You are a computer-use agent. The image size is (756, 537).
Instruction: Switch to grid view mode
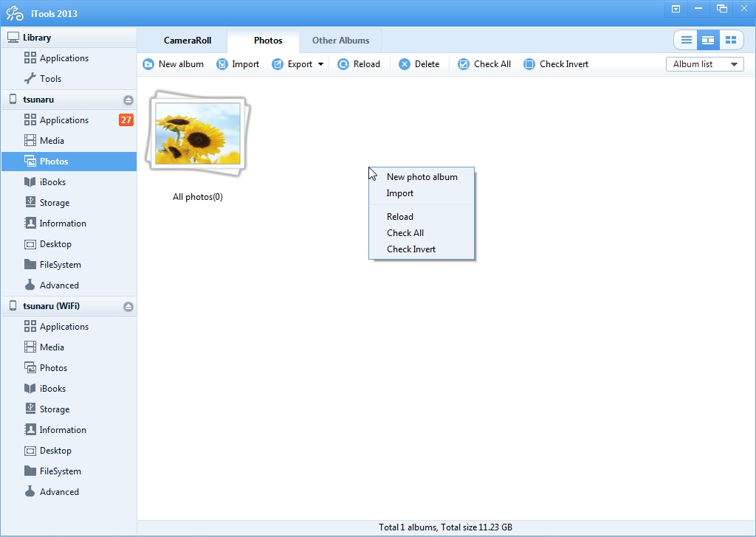pos(731,41)
